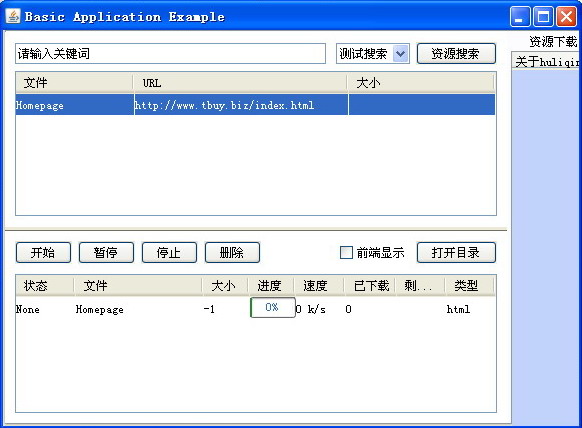The width and height of the screenshot is (582, 428).
Task: Click the 删除 delete button
Action: (x=232, y=253)
